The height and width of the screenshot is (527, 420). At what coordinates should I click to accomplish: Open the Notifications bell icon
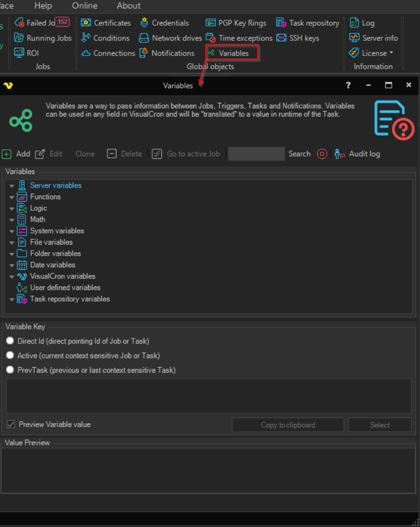144,53
